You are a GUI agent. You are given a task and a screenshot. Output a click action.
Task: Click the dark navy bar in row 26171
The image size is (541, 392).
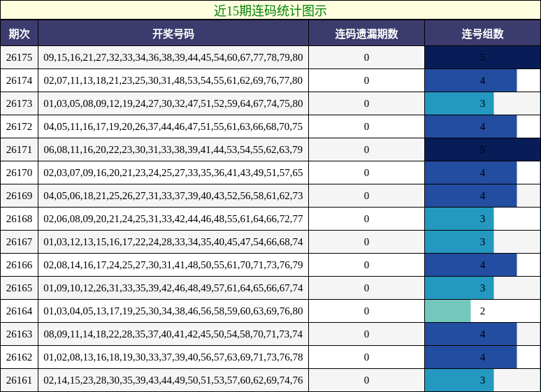(483, 150)
